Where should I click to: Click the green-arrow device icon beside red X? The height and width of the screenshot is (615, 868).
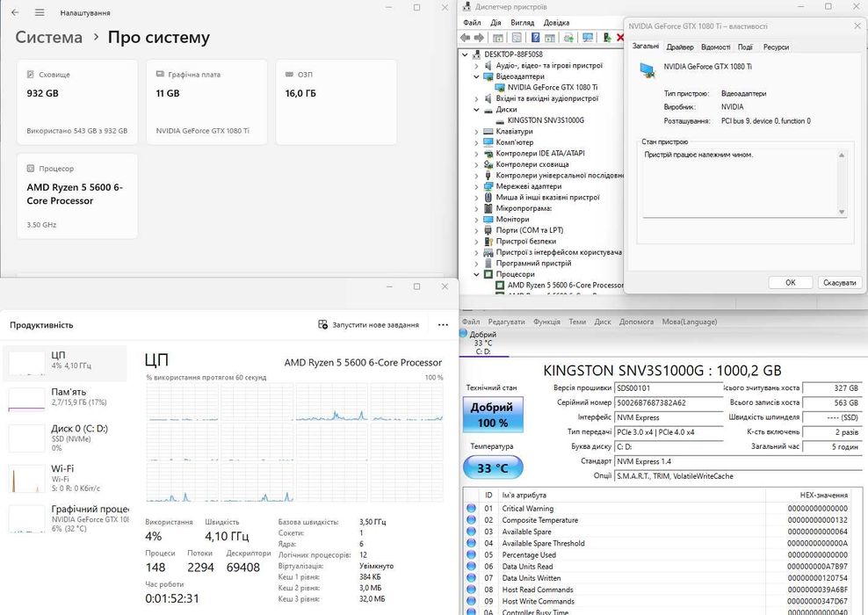click(607, 38)
